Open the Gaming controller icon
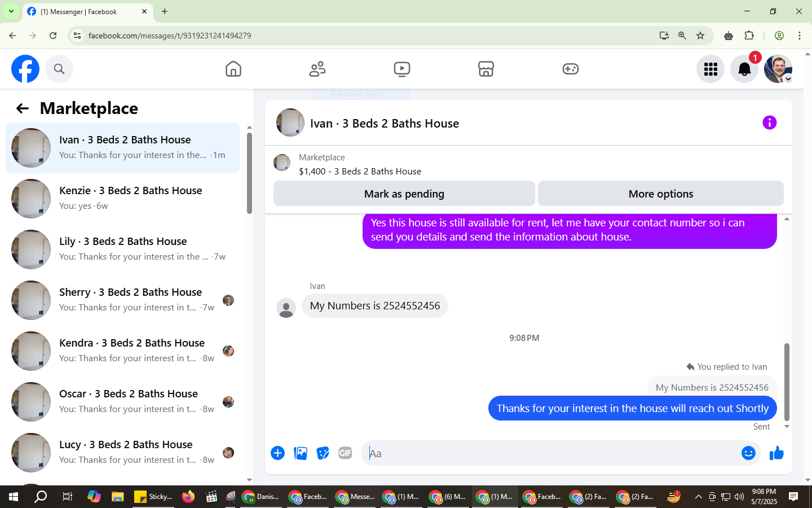The height and width of the screenshot is (508, 812). tap(571, 69)
